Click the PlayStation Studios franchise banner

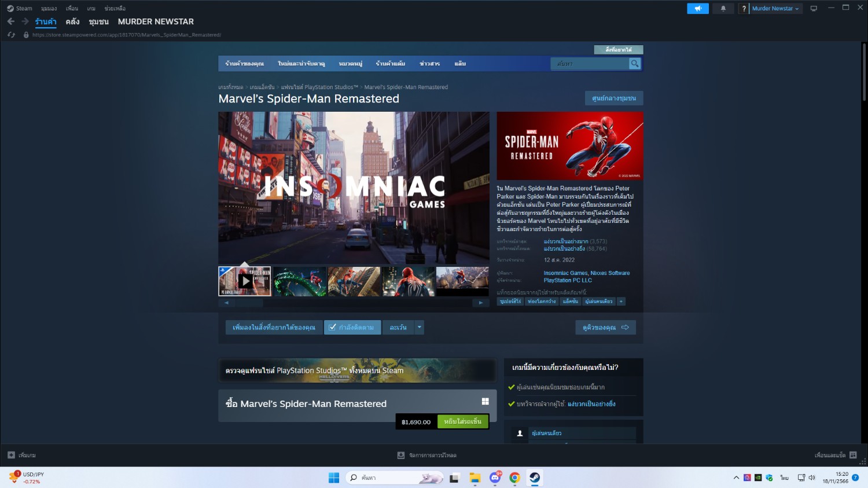pos(358,370)
